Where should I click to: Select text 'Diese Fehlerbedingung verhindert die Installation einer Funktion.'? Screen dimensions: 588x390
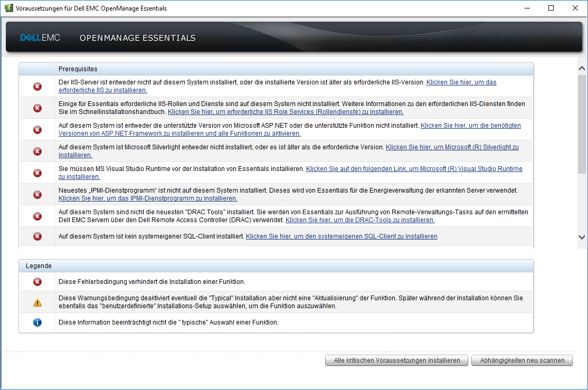coord(152,282)
